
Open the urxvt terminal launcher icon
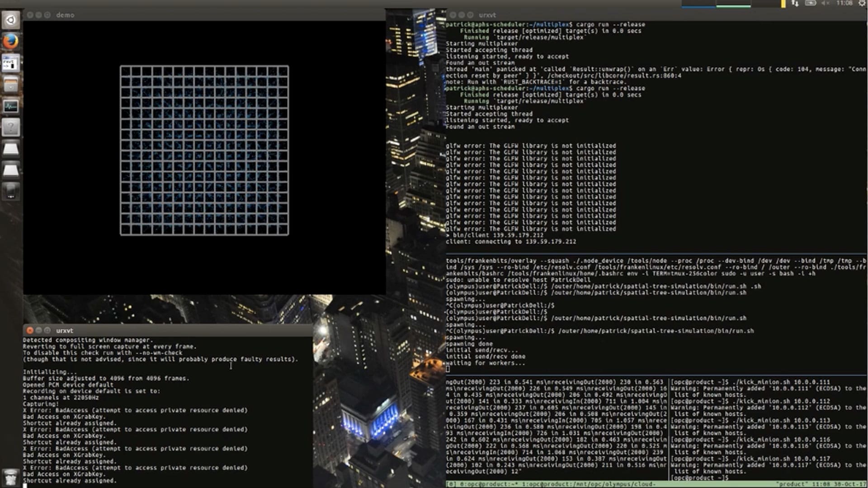coord(11,63)
